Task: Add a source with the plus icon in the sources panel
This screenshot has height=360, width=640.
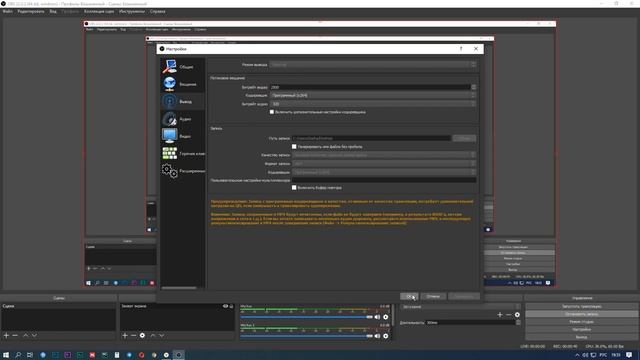Action: pos(125,335)
